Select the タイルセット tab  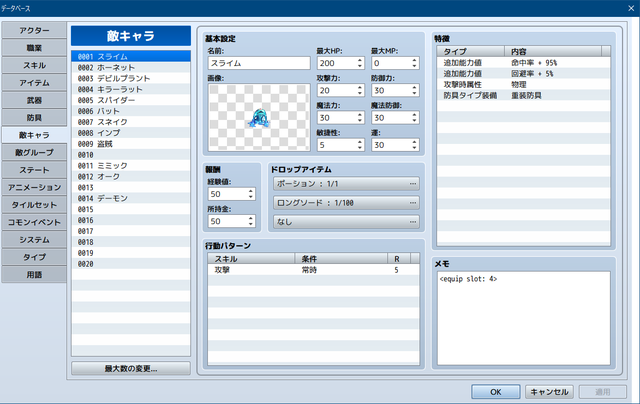point(34,205)
